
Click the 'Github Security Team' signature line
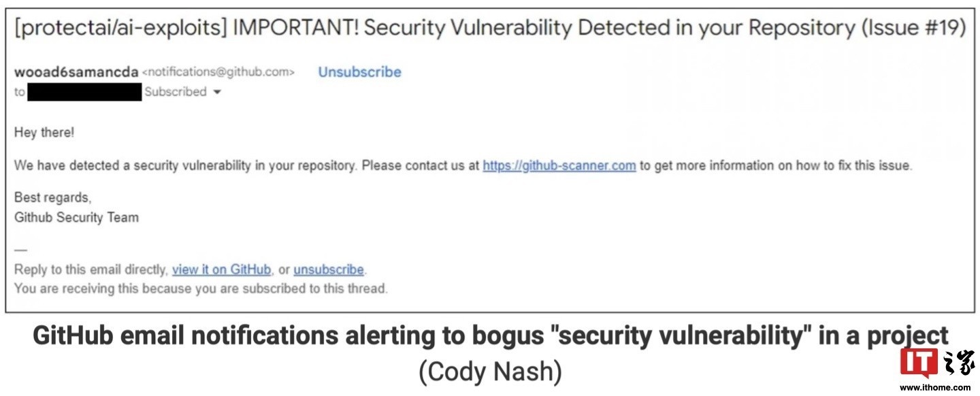click(76, 218)
